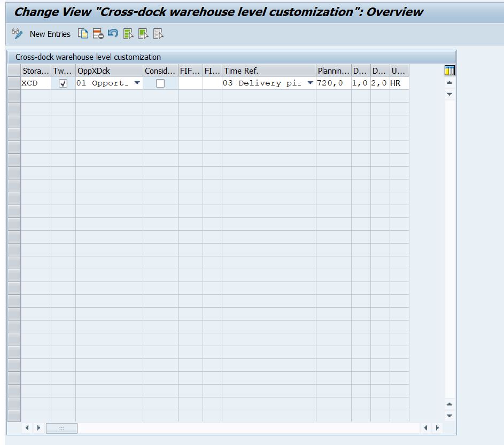The image size is (504, 445).
Task: Click the Delete row icon
Action: pos(98,34)
